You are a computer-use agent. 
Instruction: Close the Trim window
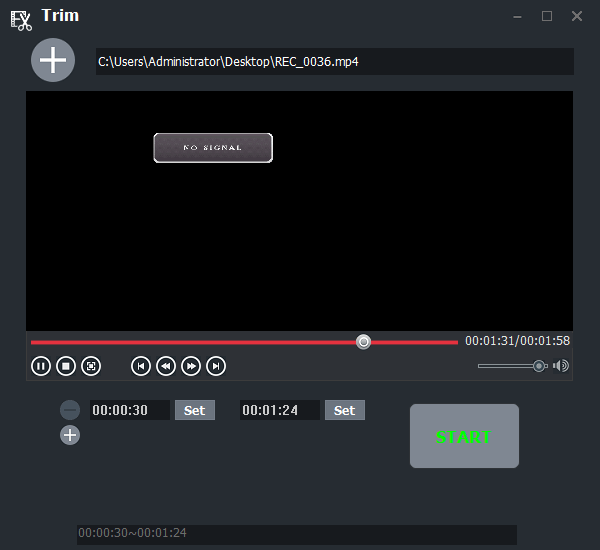pos(577,16)
